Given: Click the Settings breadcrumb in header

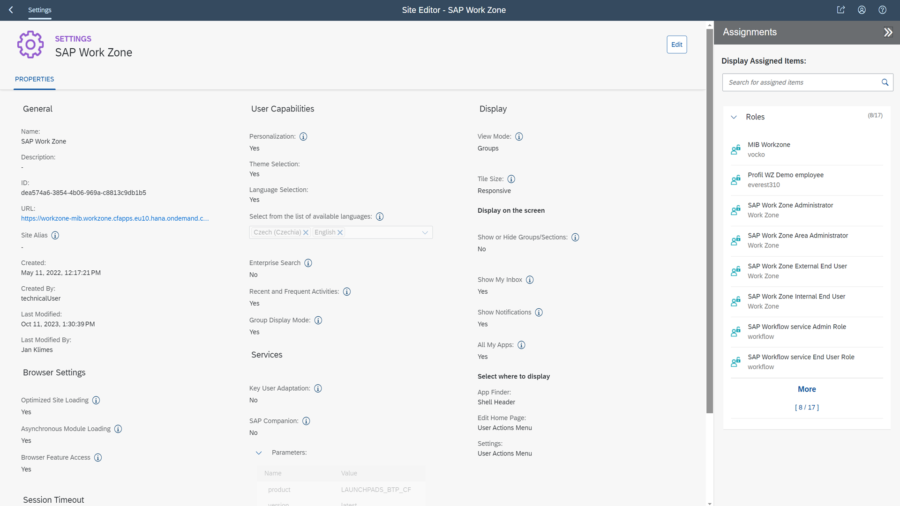Looking at the screenshot, I should pyautogui.click(x=40, y=10).
